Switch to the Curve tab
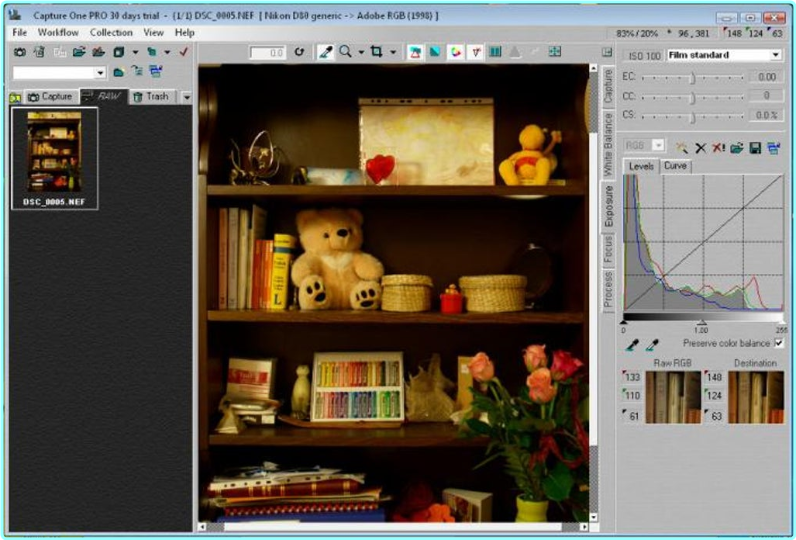 (675, 166)
